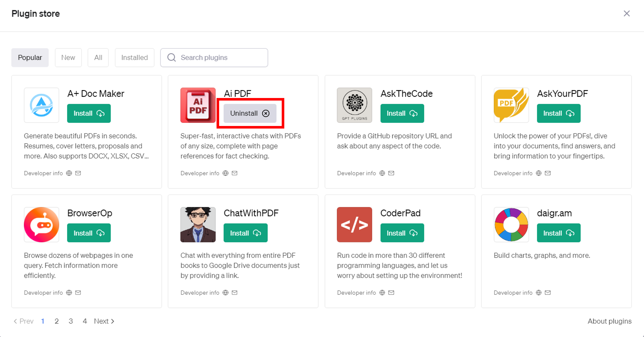This screenshot has width=644, height=337.
Task: Go to page 1 of plugins
Action: click(43, 321)
